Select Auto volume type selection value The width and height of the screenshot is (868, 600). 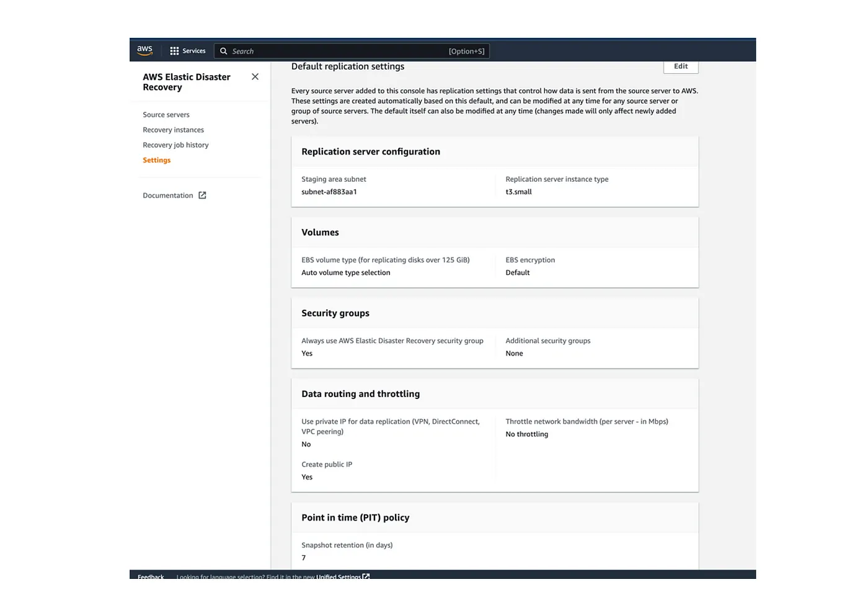pyautogui.click(x=346, y=272)
